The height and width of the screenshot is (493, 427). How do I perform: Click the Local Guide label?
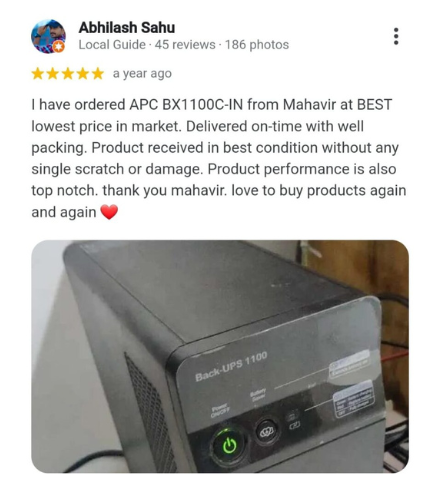tap(112, 45)
